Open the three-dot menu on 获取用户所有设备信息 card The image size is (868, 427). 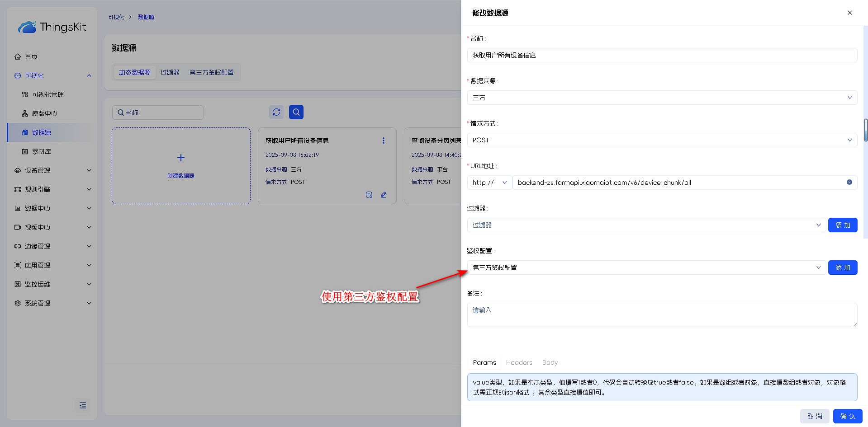click(x=384, y=141)
